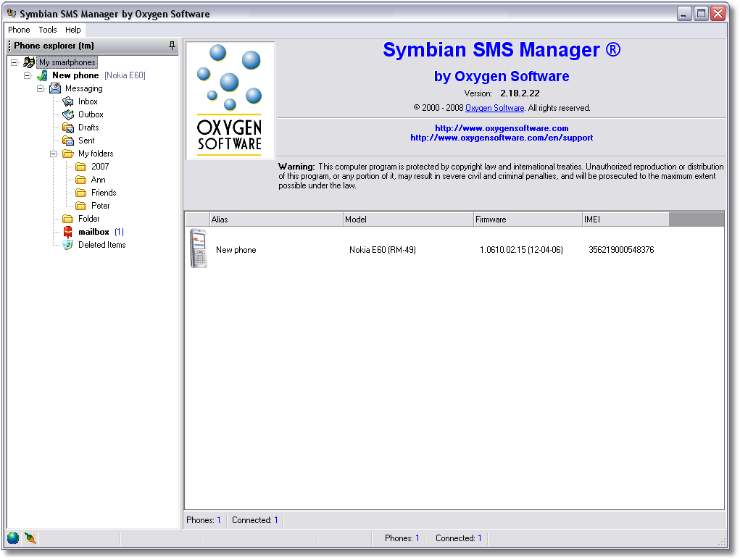Click the Nokia E60 phone thumbnail
The height and width of the screenshot is (560, 740).
199,248
